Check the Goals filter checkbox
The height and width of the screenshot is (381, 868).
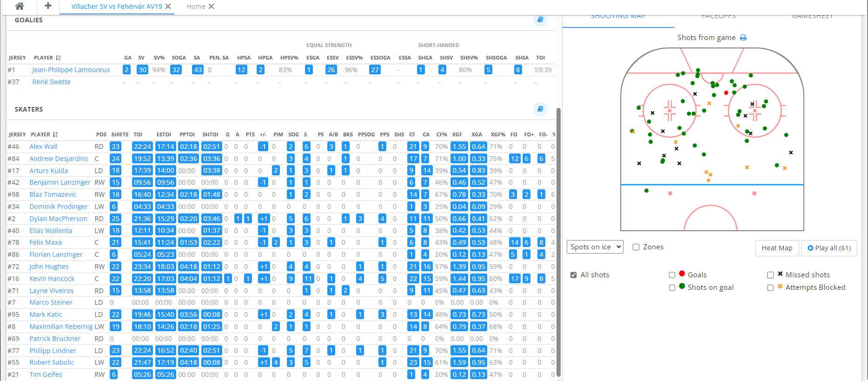[x=672, y=275]
